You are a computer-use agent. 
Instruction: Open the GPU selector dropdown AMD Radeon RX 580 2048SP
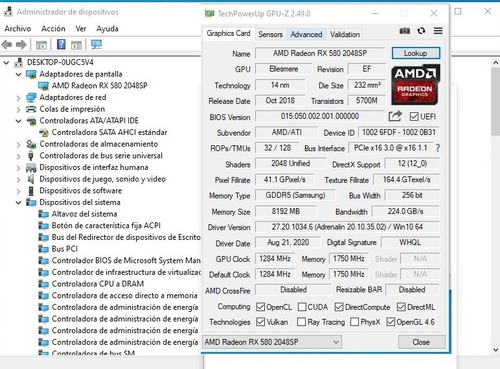272,342
